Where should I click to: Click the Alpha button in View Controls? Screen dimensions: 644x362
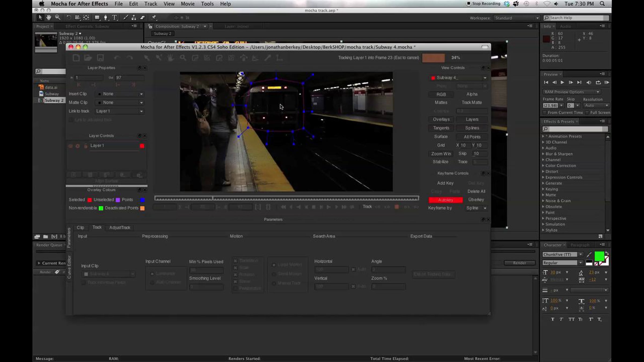coord(472,94)
